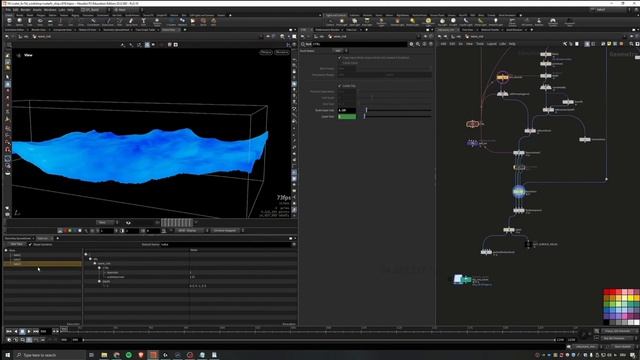
Task: Open parameter pane search magnifier icon
Action: coord(418,44)
